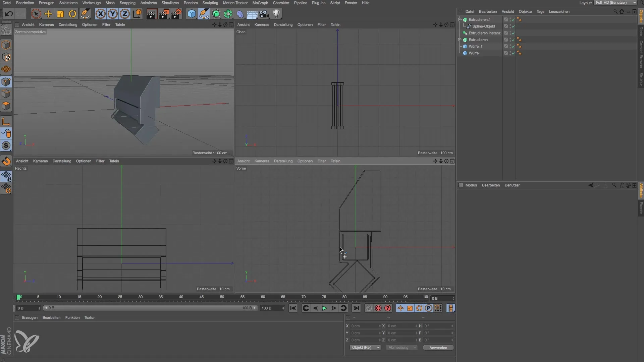The width and height of the screenshot is (644, 362).
Task: Open Kameras menu in perspective viewport
Action: [46, 24]
